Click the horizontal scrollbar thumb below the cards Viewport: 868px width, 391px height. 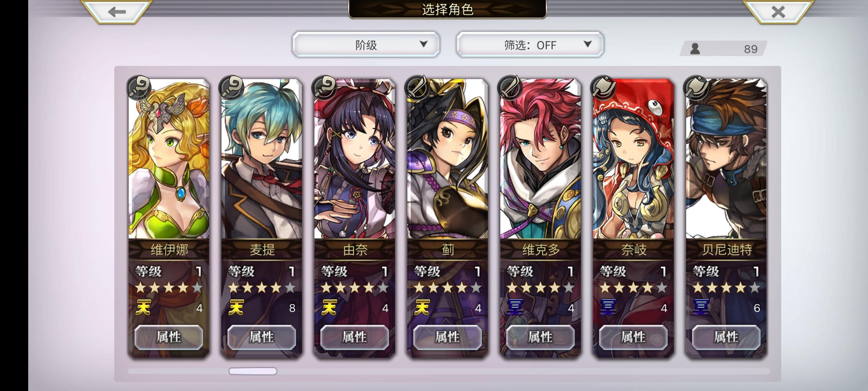point(253,371)
